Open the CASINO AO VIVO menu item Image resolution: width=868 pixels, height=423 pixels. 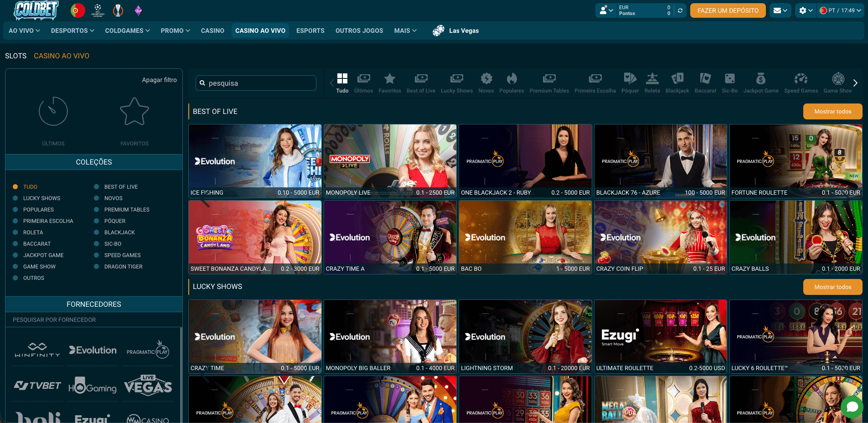pos(260,31)
